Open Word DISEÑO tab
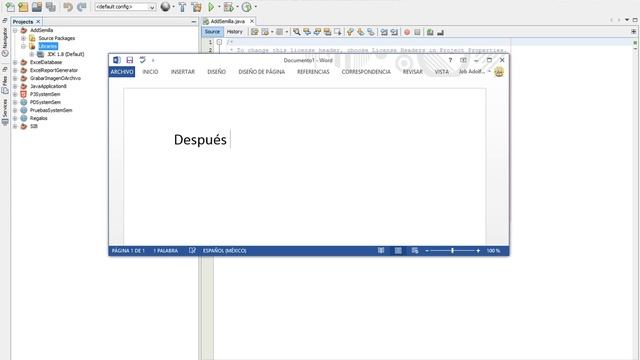 click(x=216, y=72)
